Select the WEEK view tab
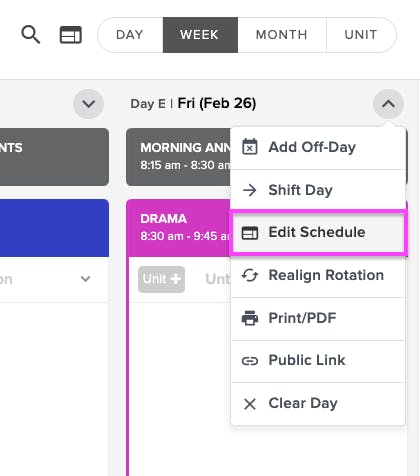The height and width of the screenshot is (476, 420). pos(200,35)
